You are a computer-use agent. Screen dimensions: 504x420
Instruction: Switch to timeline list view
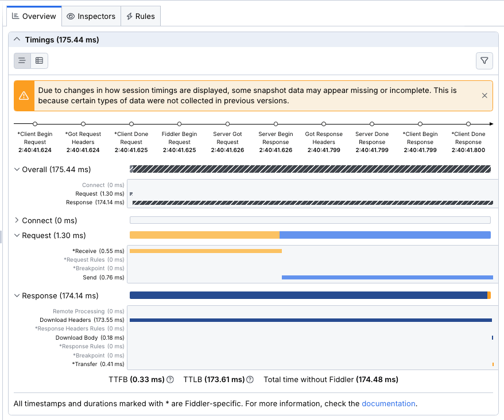(x=22, y=60)
